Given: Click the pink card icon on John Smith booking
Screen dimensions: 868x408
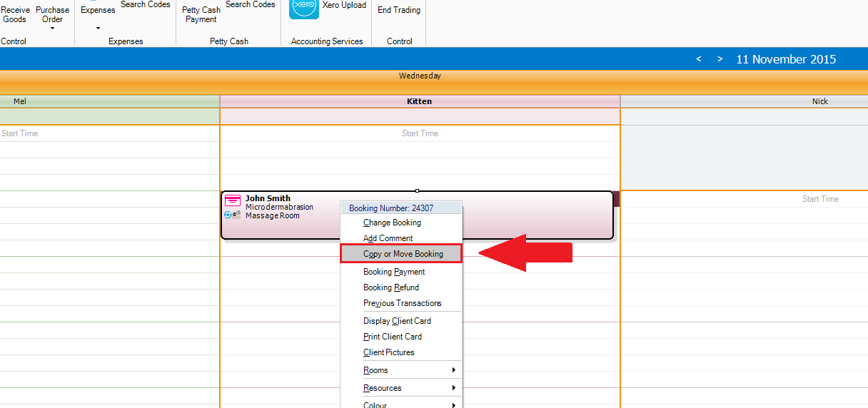Looking at the screenshot, I should pyautogui.click(x=233, y=200).
